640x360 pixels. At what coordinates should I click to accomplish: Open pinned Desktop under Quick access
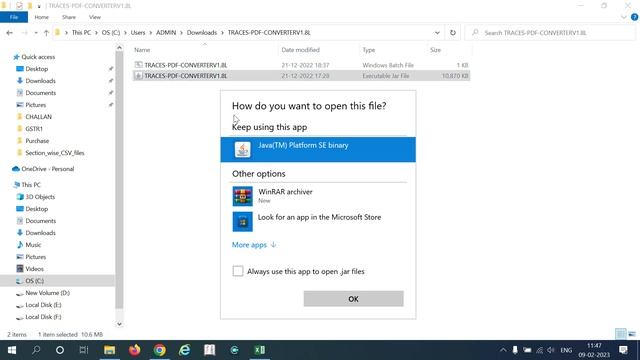coord(37,69)
